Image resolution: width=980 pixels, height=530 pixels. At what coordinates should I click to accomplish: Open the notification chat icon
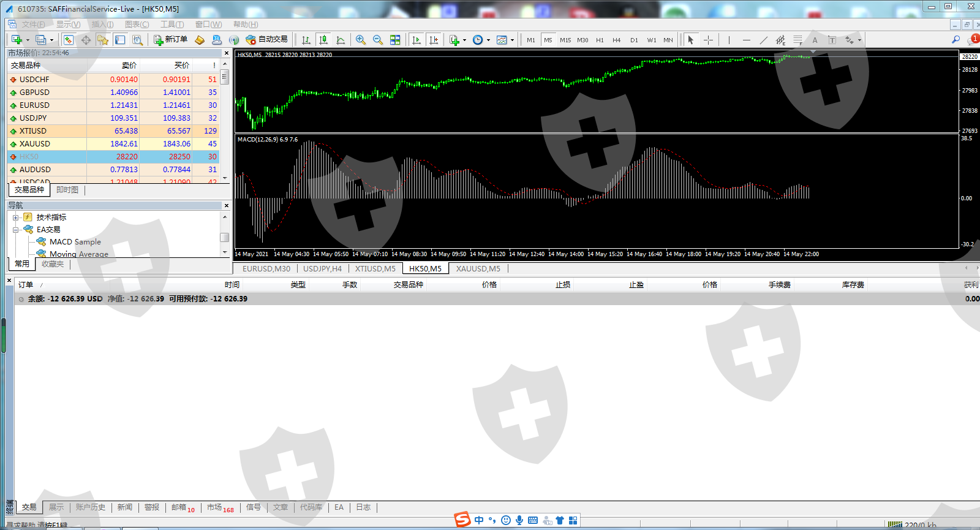973,40
